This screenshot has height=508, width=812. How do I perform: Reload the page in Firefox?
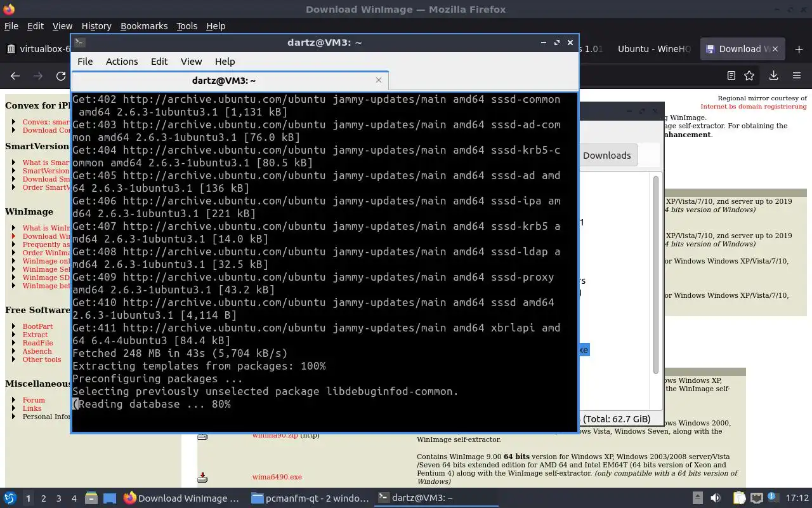pos(61,76)
